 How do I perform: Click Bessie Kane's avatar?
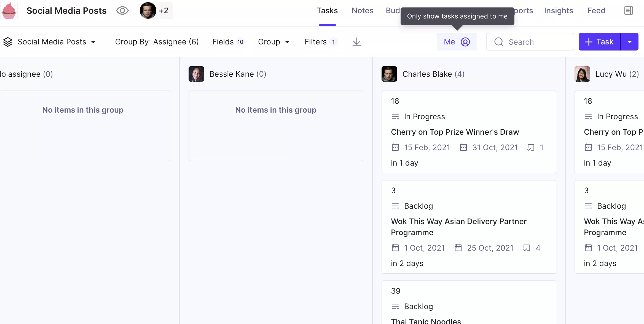(x=196, y=74)
